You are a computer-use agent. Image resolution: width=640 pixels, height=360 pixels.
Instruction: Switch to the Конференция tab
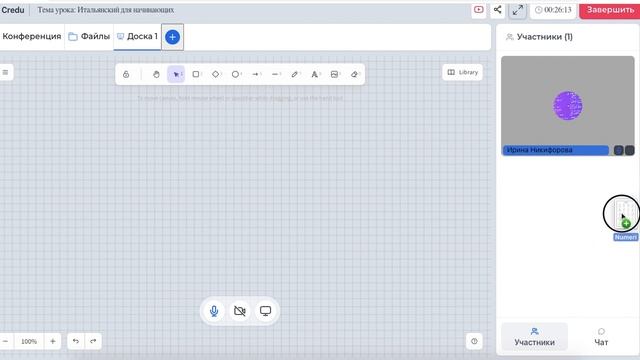tap(32, 36)
